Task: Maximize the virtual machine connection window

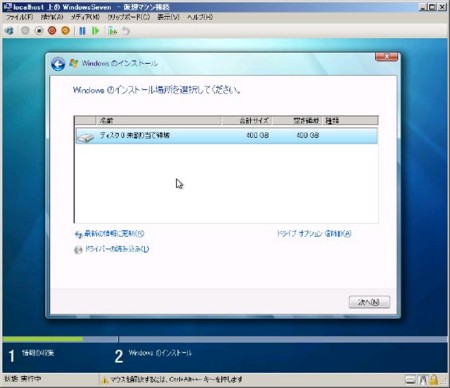Action: [432, 7]
